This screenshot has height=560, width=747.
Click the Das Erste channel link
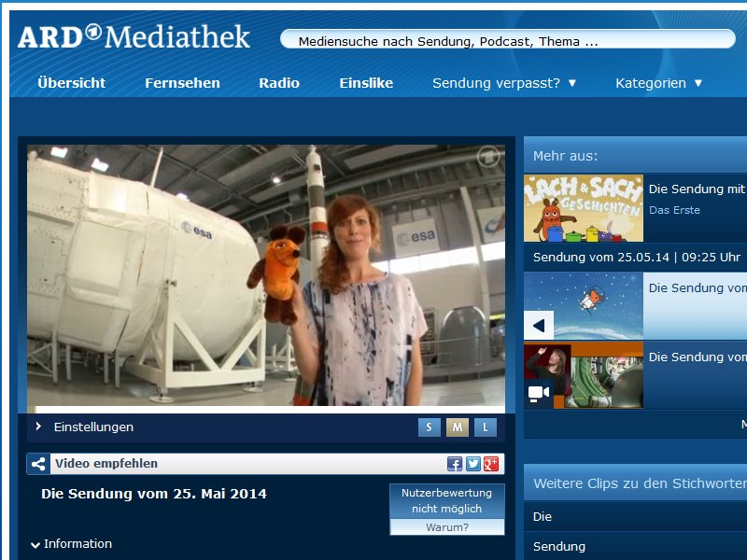[674, 210]
